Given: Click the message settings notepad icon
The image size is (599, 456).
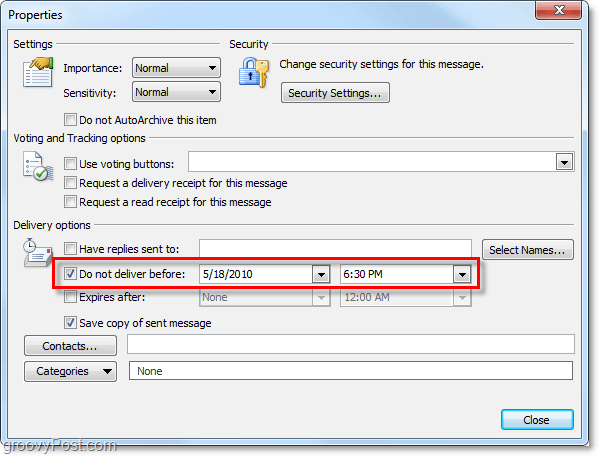Looking at the screenshot, I should point(38,72).
